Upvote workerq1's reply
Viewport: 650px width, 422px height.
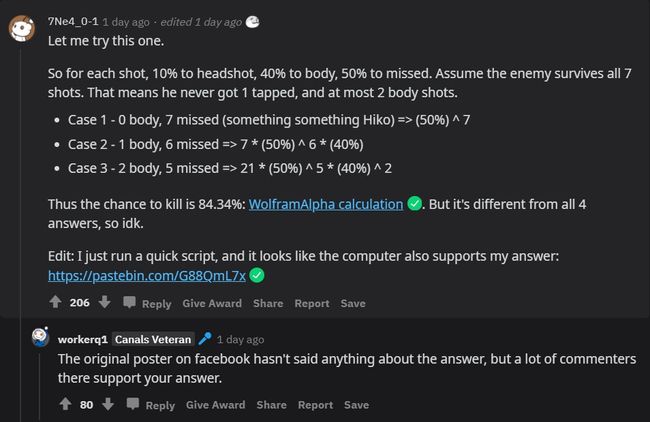(65, 404)
